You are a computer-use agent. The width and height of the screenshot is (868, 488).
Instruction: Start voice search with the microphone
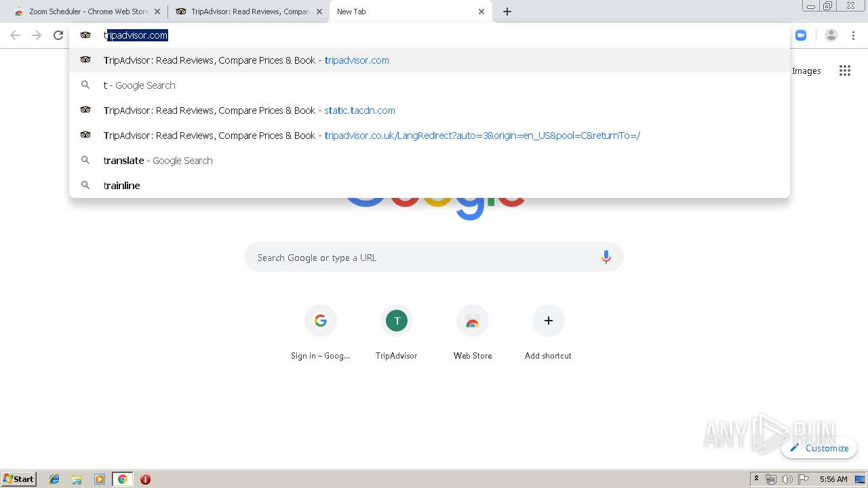606,258
